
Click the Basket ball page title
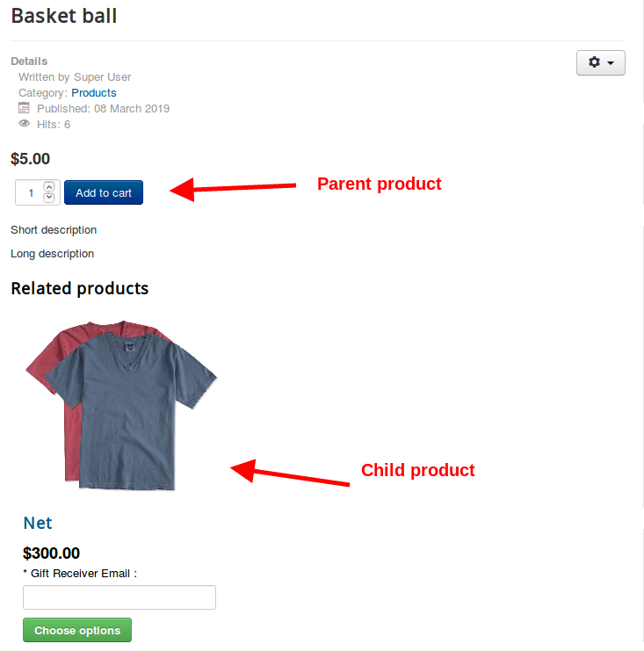[x=64, y=16]
